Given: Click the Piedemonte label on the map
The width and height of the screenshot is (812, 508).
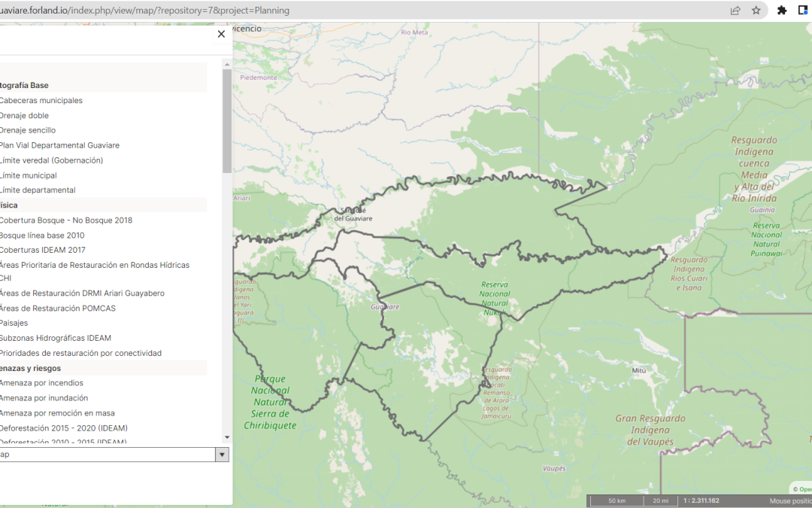Looking at the screenshot, I should [x=259, y=78].
